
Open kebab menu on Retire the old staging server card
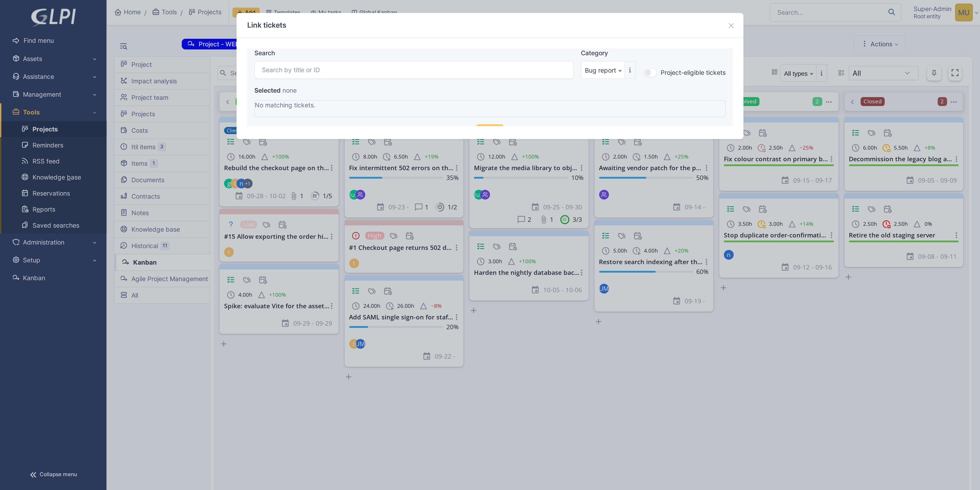pos(956,235)
